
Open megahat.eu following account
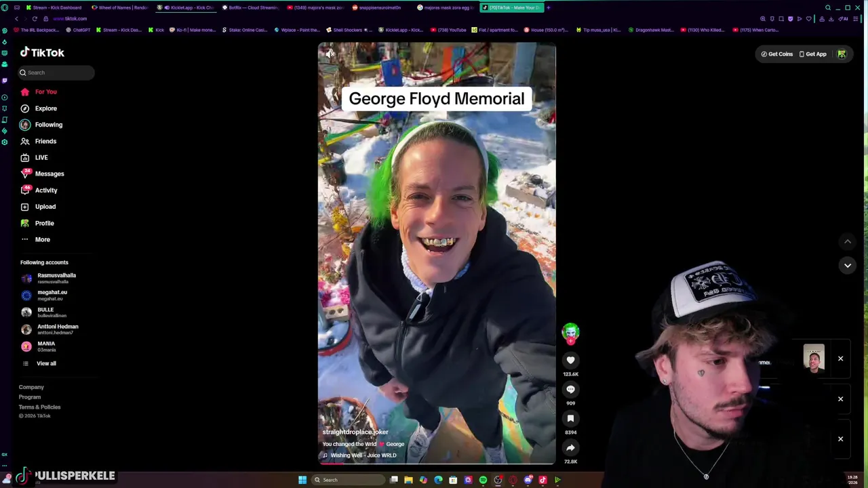pyautogui.click(x=43, y=295)
